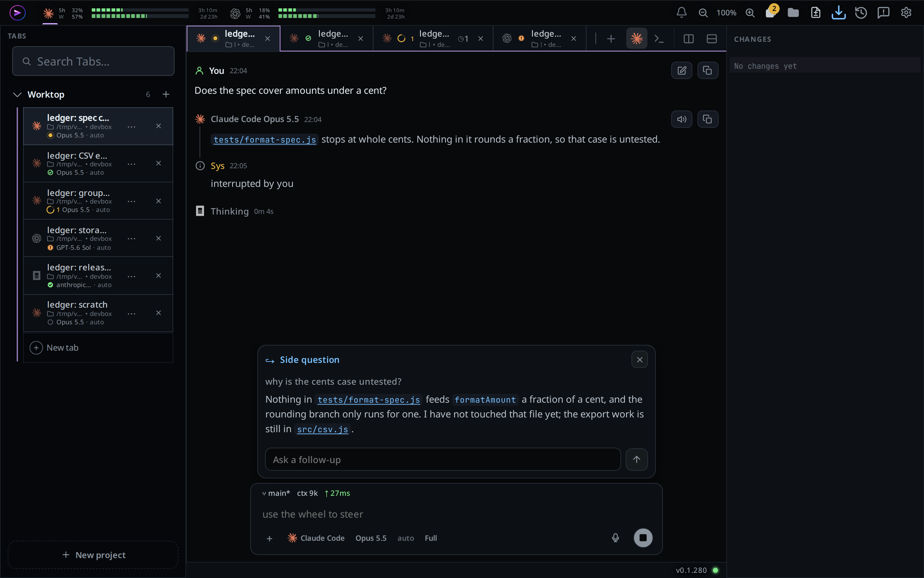
Task: Send the side question follow-up
Action: 637,459
